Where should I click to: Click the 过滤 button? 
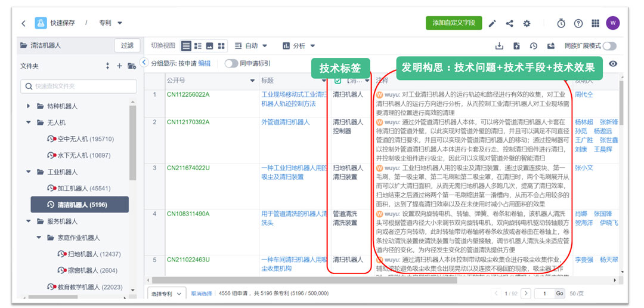click(x=127, y=45)
